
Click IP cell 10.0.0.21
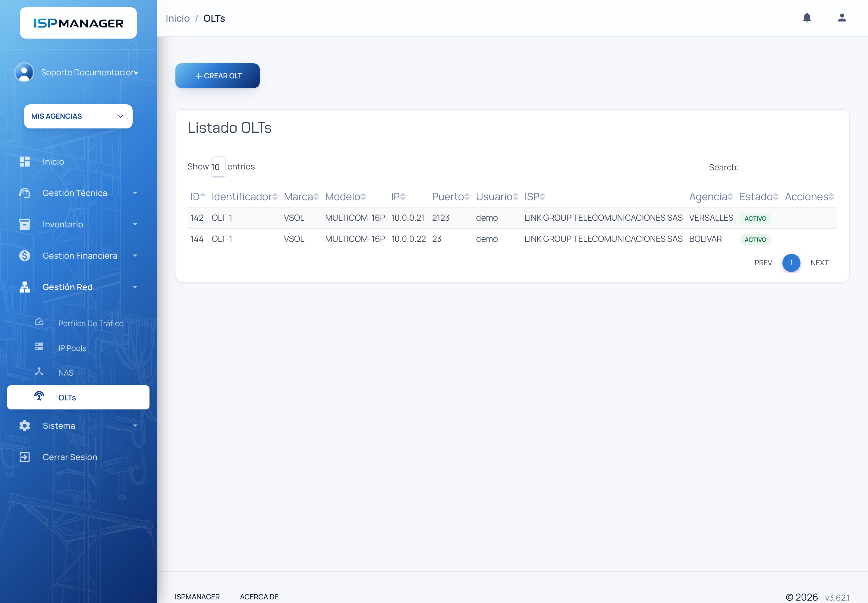pos(407,218)
